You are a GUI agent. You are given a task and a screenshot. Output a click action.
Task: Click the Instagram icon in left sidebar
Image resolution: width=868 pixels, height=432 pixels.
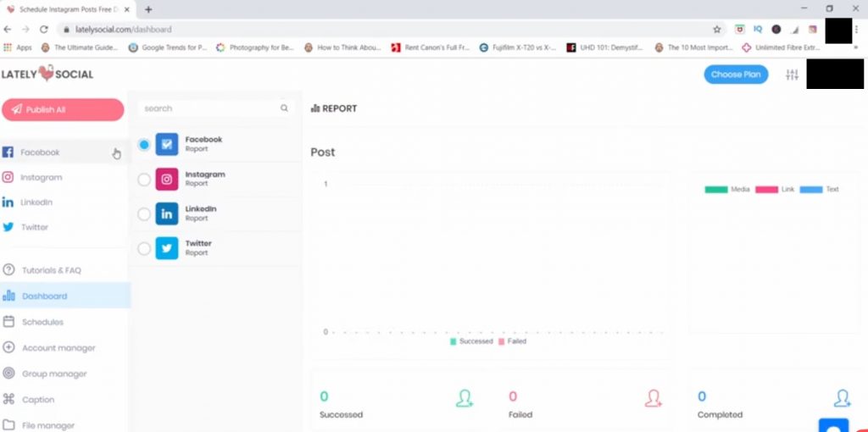[x=8, y=177]
